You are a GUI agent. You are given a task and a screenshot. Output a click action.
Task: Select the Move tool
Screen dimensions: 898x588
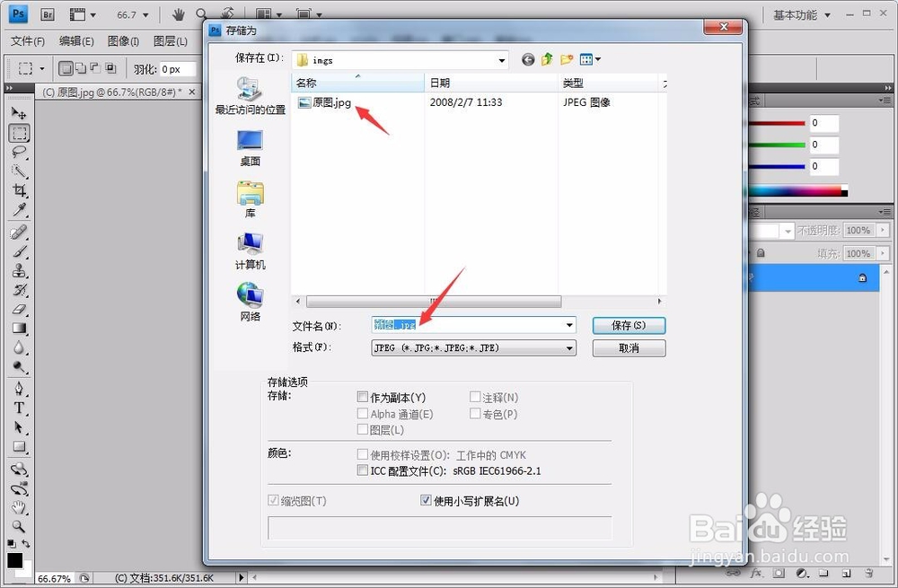[x=20, y=113]
